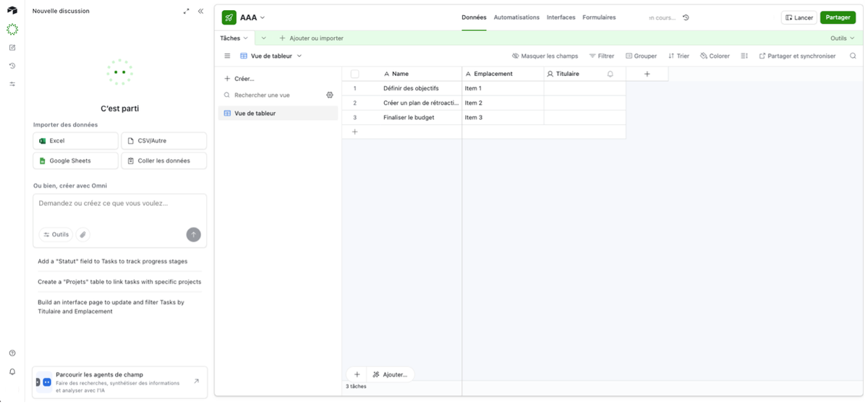
Task: Select suggestion Create a "Projets" table
Action: [119, 282]
